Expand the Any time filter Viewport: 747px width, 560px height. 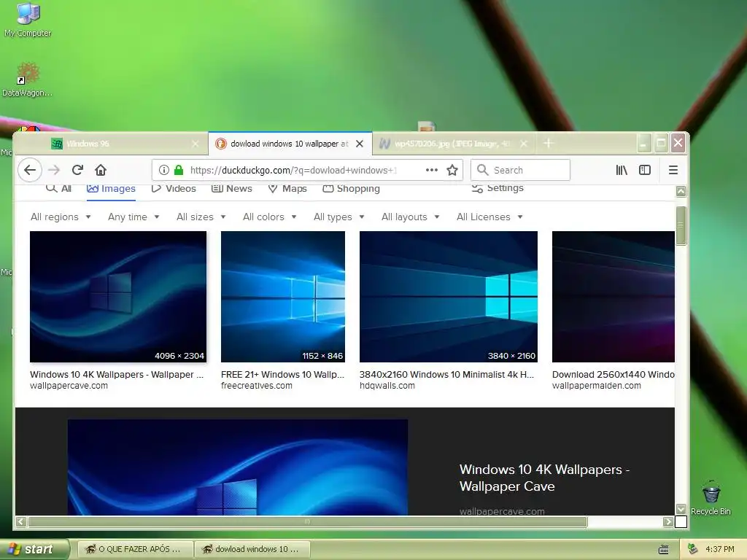click(133, 217)
